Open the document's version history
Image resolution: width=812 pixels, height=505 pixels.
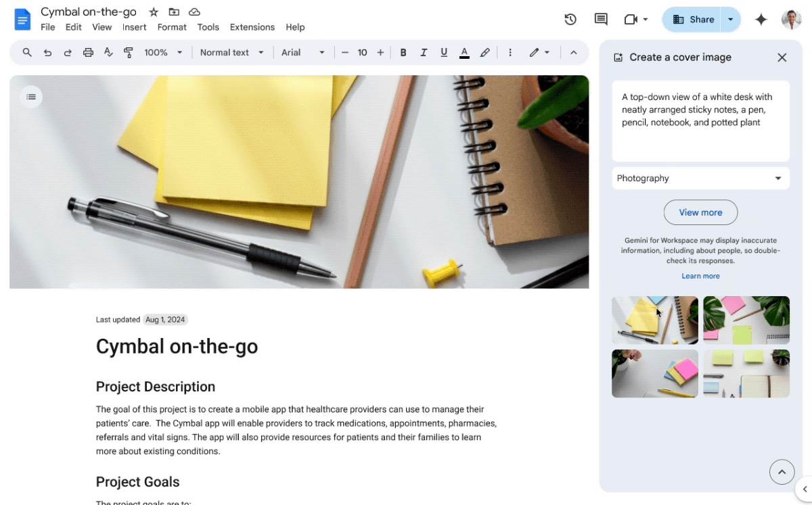pos(570,20)
